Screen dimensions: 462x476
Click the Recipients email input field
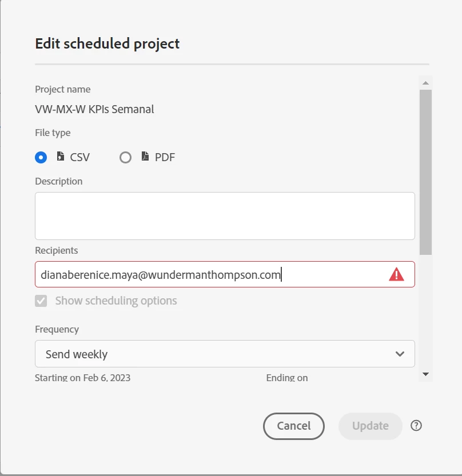tap(212, 275)
